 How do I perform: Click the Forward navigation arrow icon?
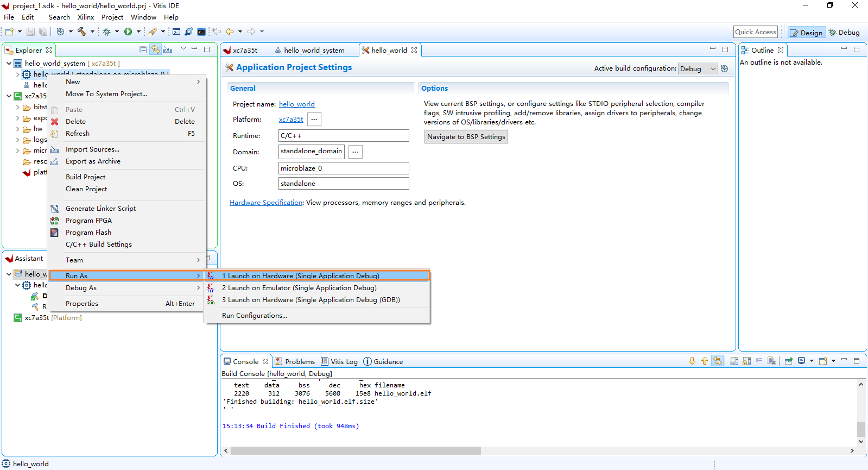tap(251, 32)
